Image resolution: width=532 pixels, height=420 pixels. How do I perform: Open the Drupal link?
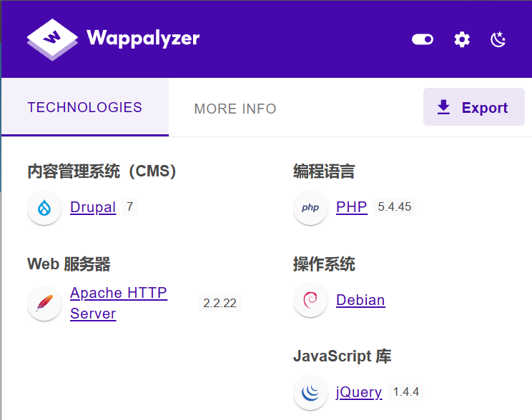(x=93, y=207)
